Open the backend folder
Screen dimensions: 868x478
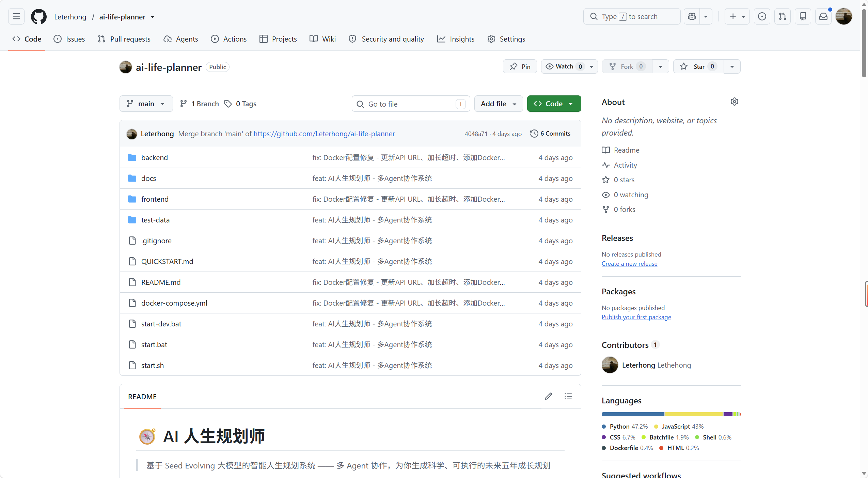pyautogui.click(x=155, y=157)
